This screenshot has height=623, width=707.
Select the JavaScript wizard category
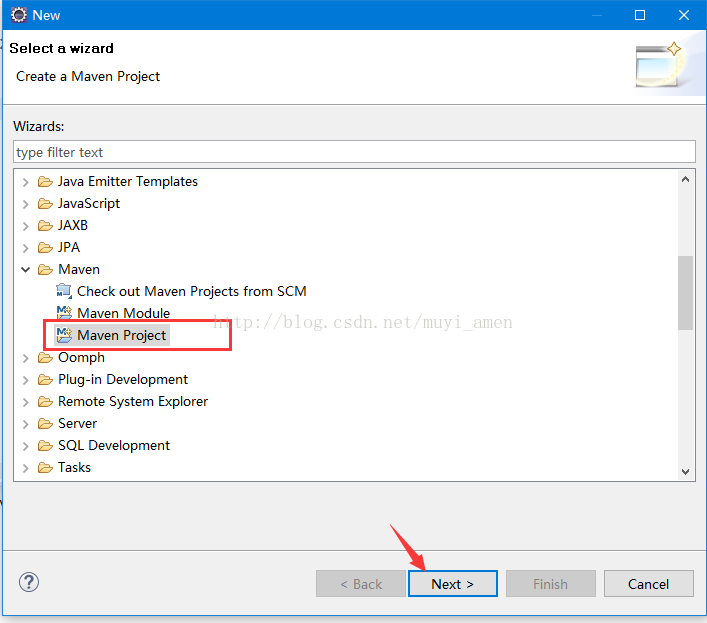[89, 203]
